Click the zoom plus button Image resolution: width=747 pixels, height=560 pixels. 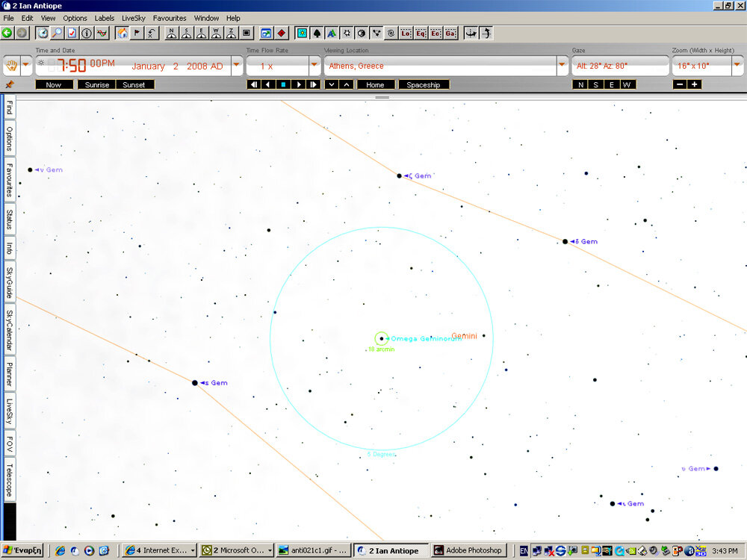pyautogui.click(x=695, y=85)
